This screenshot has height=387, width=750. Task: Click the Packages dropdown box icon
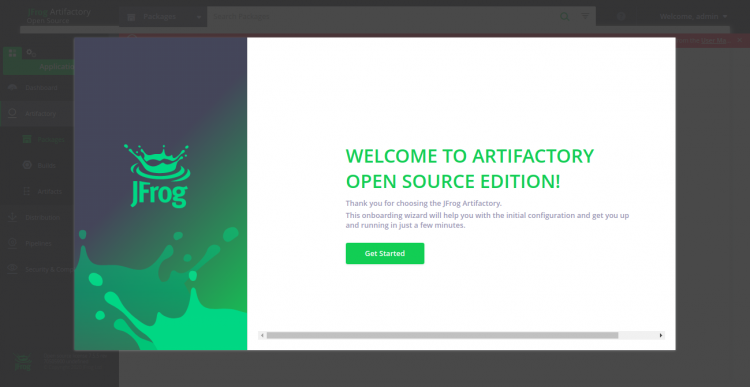pos(131,17)
